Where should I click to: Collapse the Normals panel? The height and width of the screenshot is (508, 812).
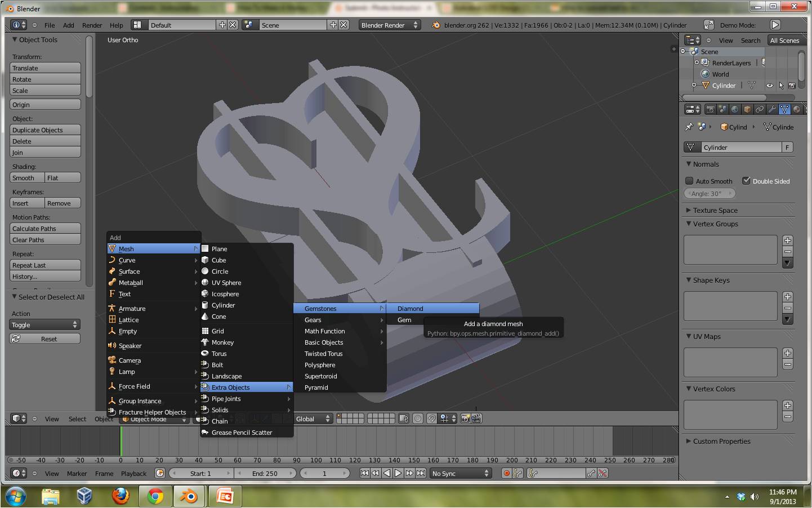688,164
